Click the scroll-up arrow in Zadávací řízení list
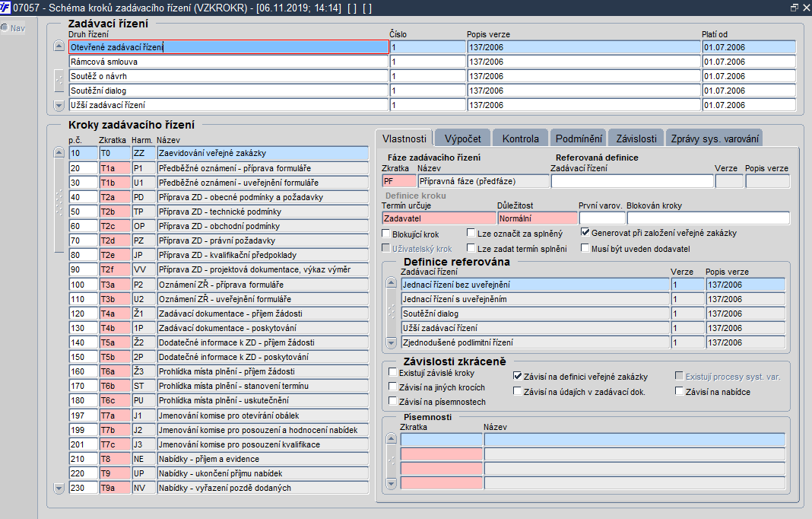This screenshot has width=812, height=519. pyautogui.click(x=59, y=46)
